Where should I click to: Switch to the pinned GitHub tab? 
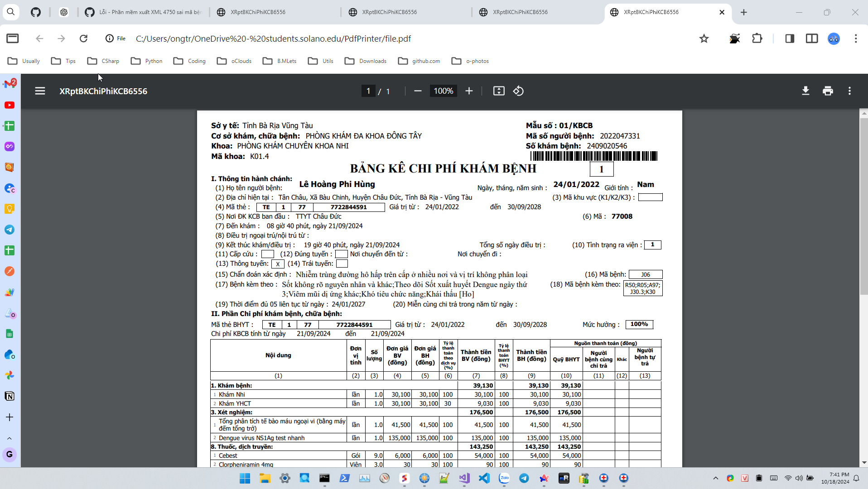click(x=36, y=12)
